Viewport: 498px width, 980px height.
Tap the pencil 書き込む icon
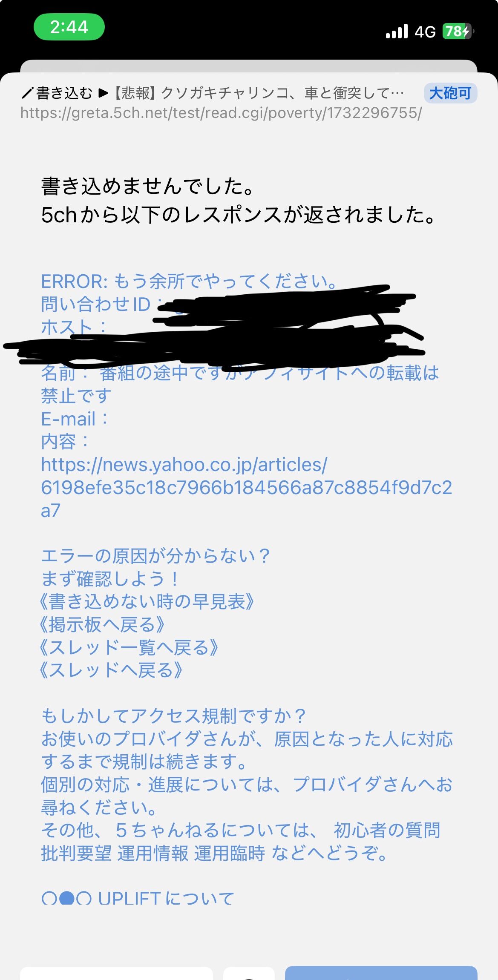pos(28,93)
